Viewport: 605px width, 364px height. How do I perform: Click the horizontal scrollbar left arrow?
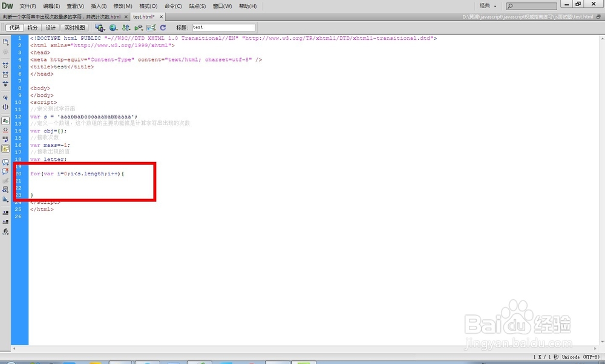pyautogui.click(x=15, y=348)
